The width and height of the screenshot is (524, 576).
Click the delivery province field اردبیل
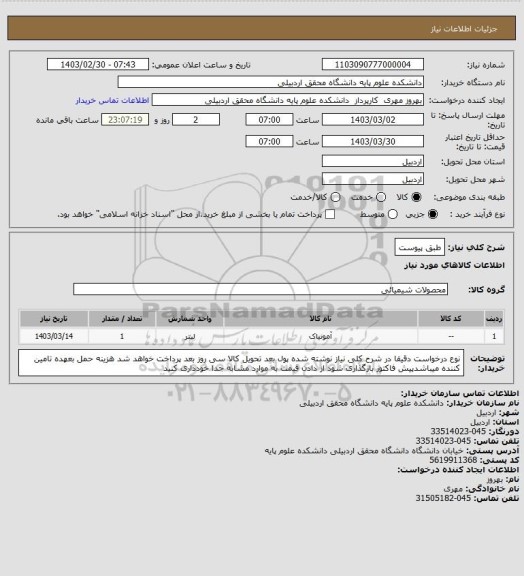coord(373,161)
